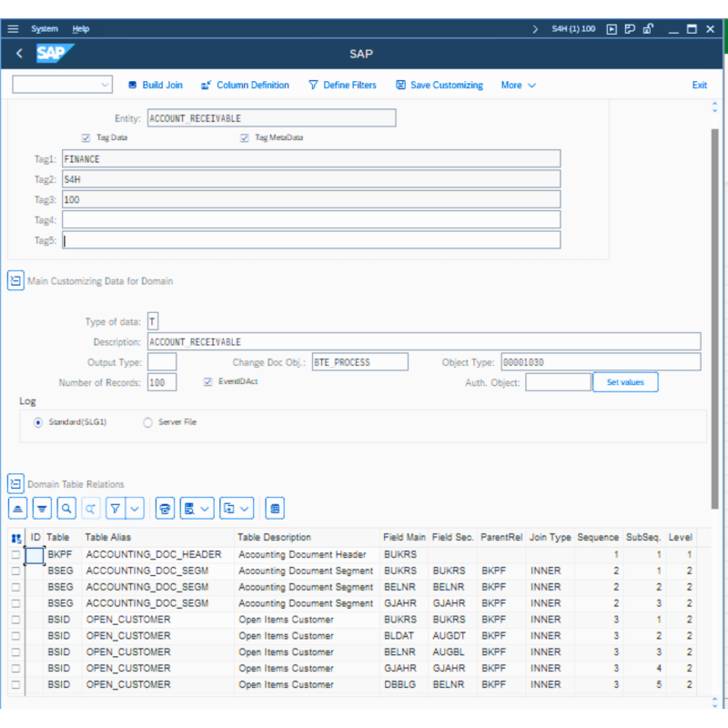Set a filter on the Domain Table Relations grid
The width and height of the screenshot is (728, 728).
[x=116, y=508]
